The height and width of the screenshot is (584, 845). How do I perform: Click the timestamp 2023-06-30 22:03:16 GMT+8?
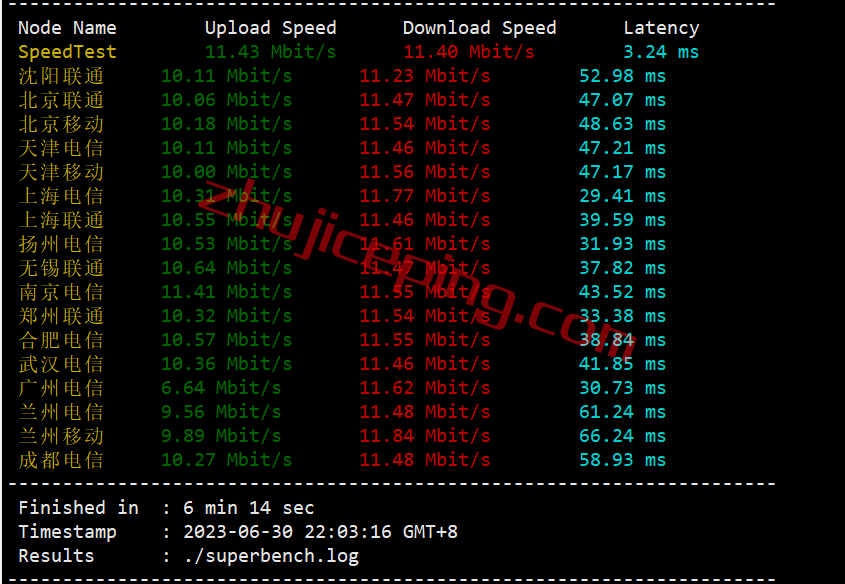321,532
